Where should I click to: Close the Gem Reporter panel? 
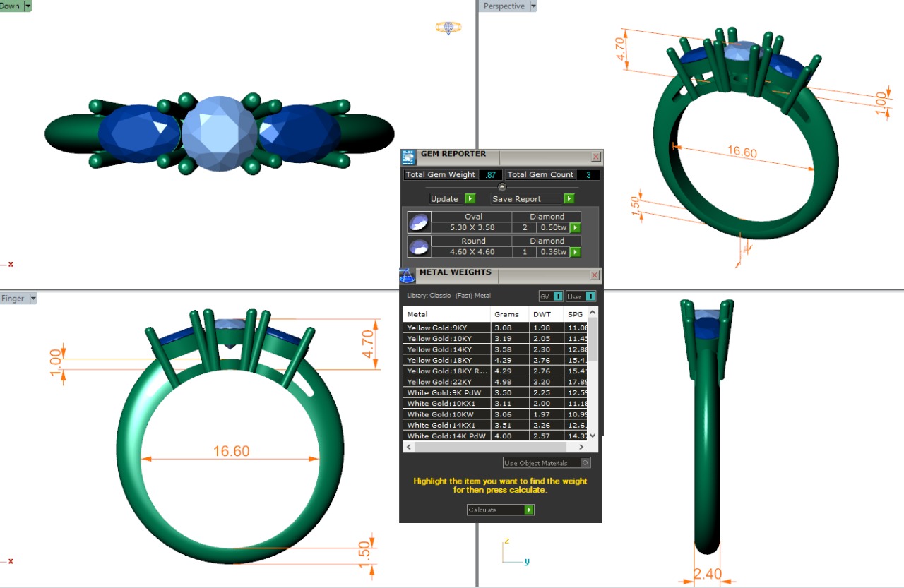click(x=595, y=157)
